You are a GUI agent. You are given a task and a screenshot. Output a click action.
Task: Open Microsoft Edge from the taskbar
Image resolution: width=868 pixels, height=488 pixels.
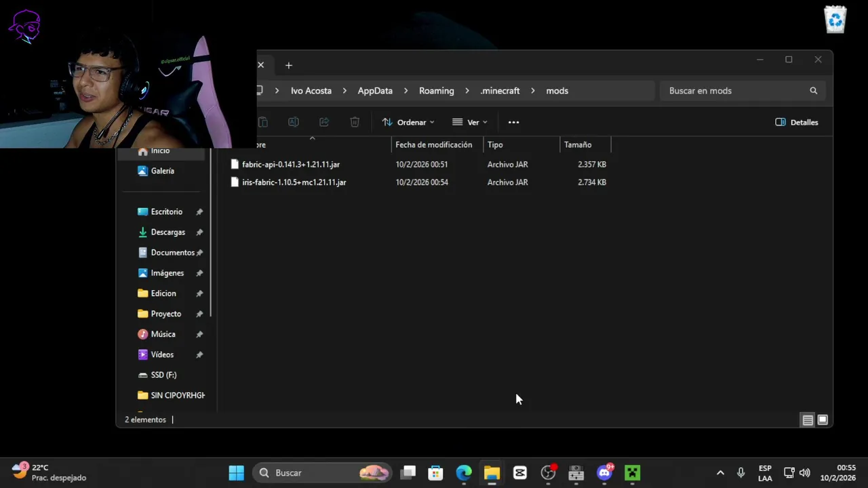point(464,472)
